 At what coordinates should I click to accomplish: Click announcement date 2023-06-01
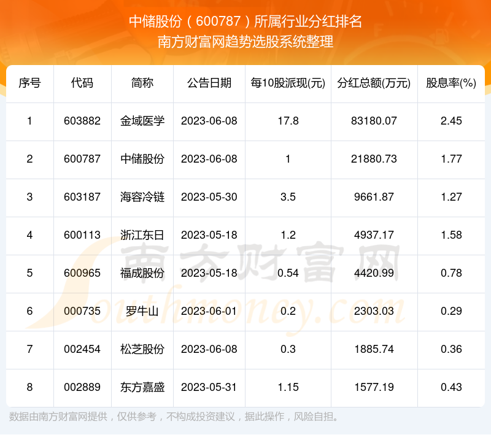(x=209, y=311)
